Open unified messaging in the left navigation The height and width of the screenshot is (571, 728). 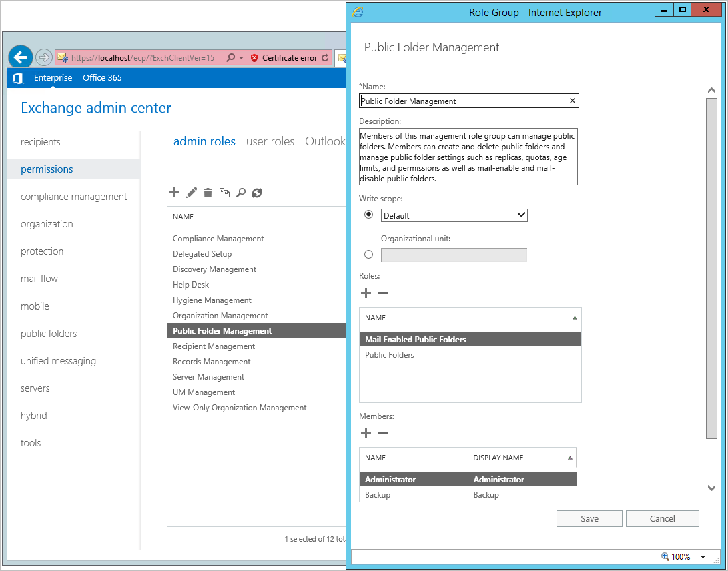click(x=59, y=361)
